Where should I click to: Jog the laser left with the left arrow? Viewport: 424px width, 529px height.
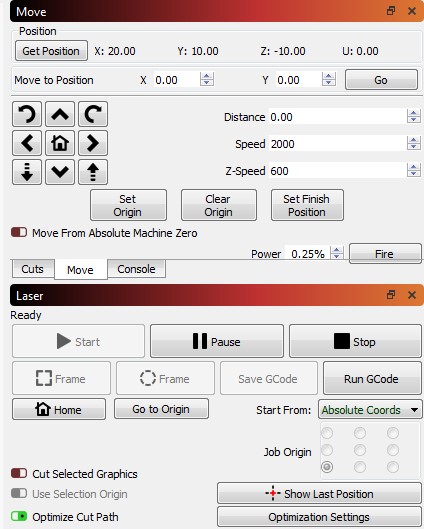[x=27, y=143]
